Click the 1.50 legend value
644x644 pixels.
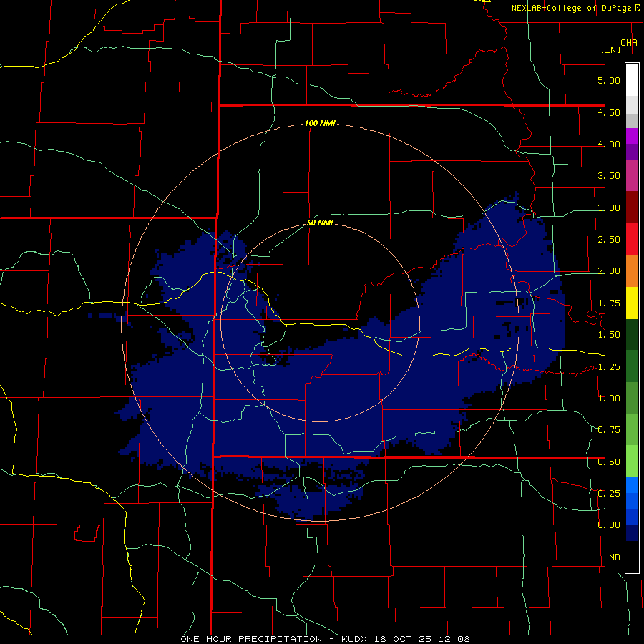[x=609, y=335]
